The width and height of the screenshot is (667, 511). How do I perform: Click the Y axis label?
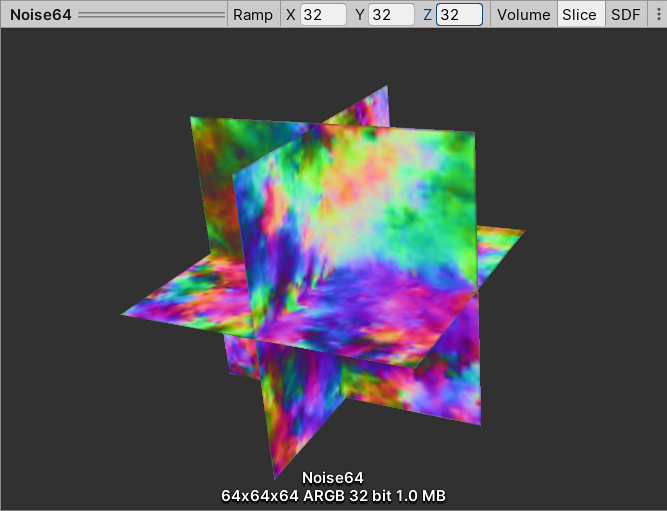pyautogui.click(x=360, y=15)
